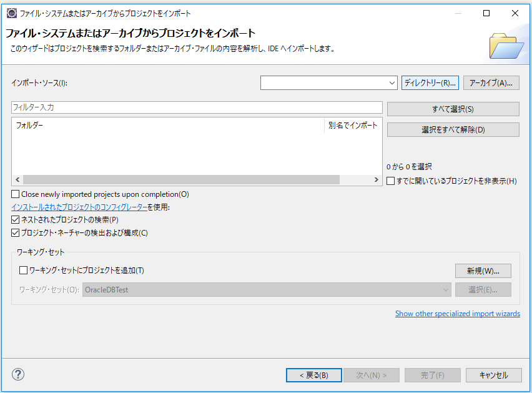Click the left arrow of horizontal scrollbar
The width and height of the screenshot is (532, 393).
(x=17, y=179)
